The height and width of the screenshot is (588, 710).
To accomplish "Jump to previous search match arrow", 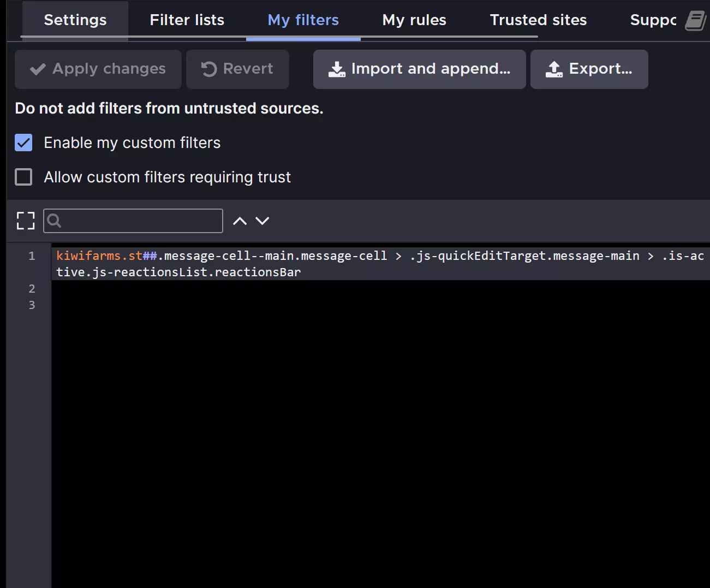I will pos(240,221).
